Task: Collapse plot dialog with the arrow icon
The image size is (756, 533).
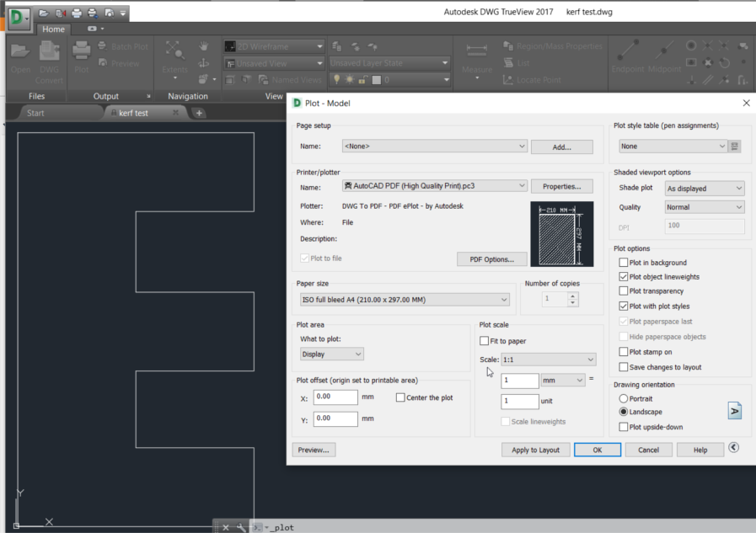Action: click(733, 447)
